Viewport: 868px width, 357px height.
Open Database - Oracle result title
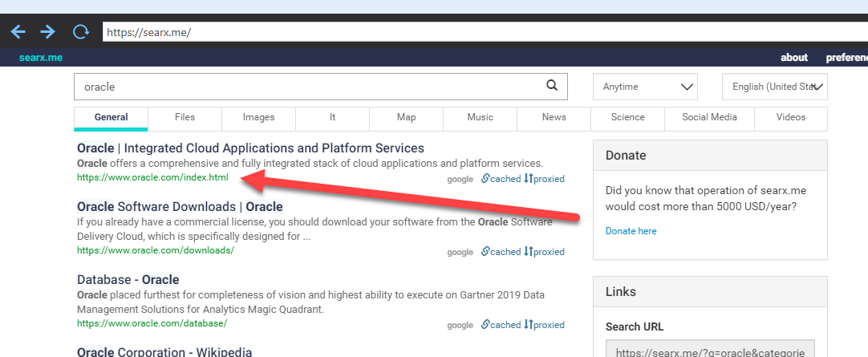(x=128, y=279)
